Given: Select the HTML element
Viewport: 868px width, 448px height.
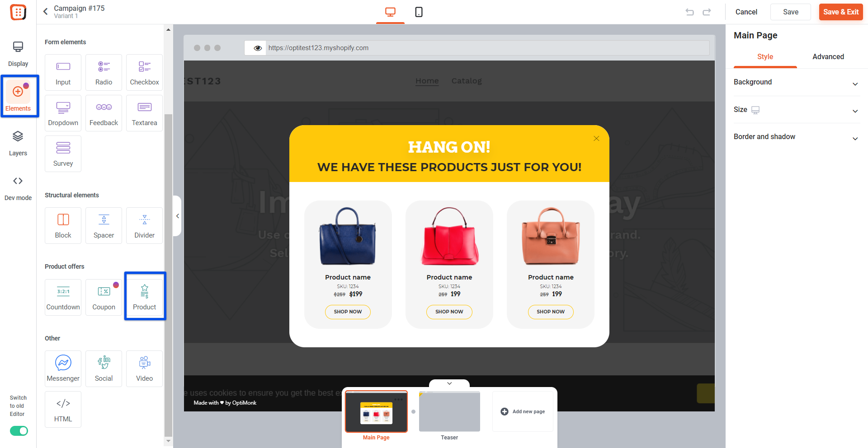Looking at the screenshot, I should [63, 409].
